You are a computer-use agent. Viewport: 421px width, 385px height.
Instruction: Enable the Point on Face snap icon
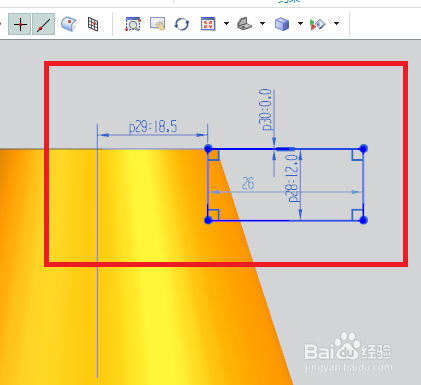(x=69, y=24)
